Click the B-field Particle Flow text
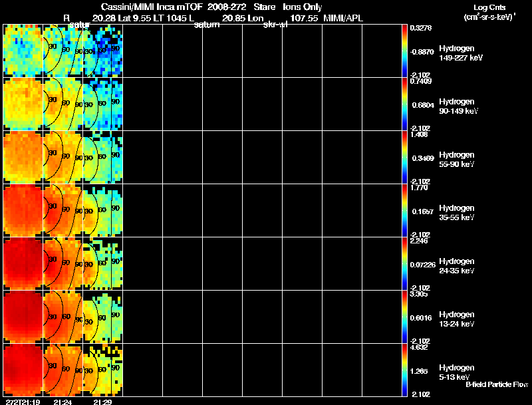The height and width of the screenshot is (405, 532). 497,384
